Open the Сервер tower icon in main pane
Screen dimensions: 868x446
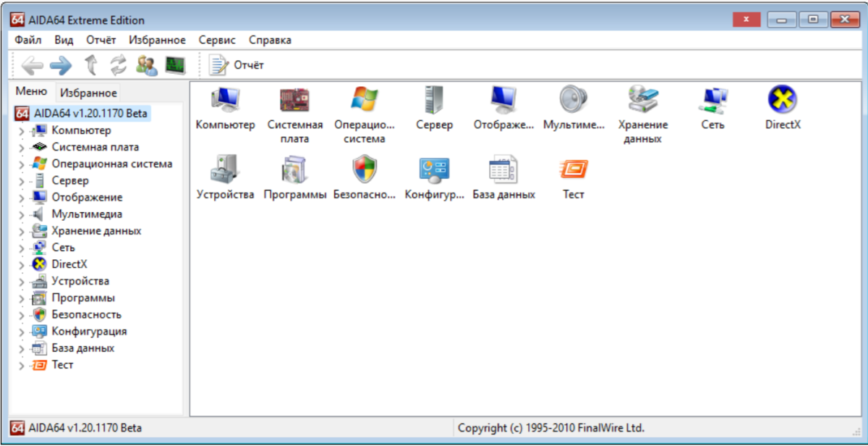point(435,99)
